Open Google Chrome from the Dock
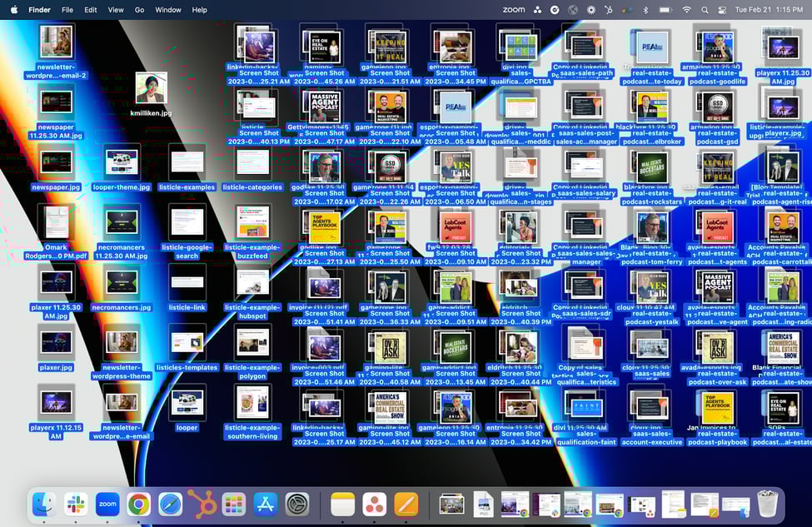This screenshot has width=812, height=527. click(x=137, y=504)
